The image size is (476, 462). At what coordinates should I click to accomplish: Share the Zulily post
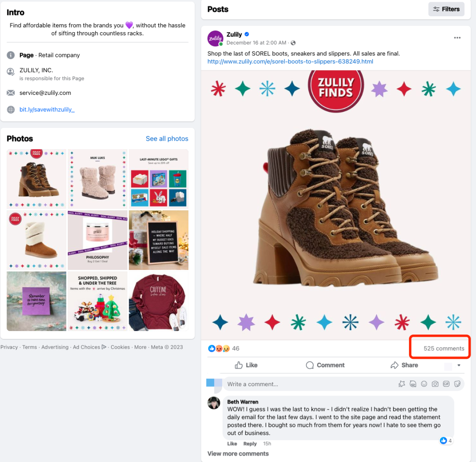(404, 365)
